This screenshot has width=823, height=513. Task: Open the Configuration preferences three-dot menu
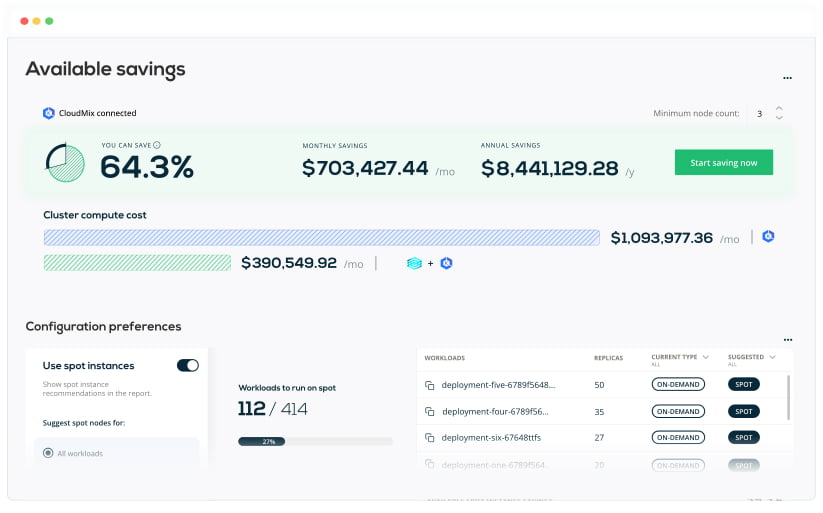point(787,341)
